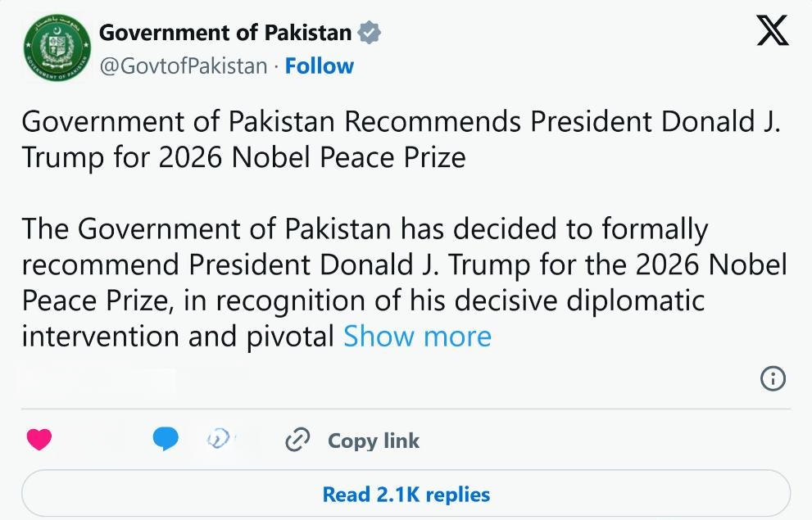Click the blue verified checkmark badge
Screen dimensions: 812x520
pyautogui.click(x=369, y=33)
